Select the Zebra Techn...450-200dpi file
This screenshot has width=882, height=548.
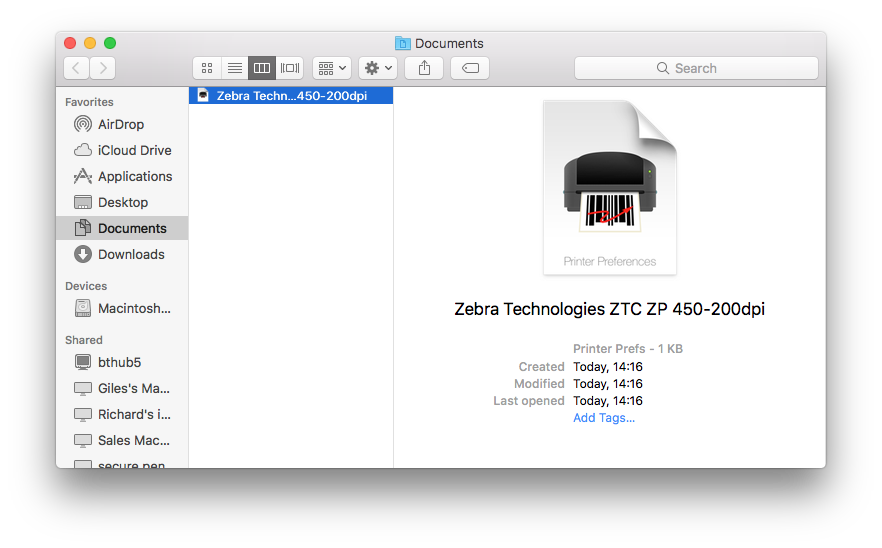coord(291,96)
